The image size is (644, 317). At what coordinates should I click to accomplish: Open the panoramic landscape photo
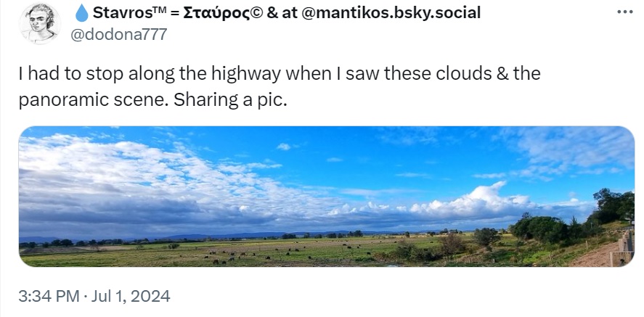tap(326, 197)
